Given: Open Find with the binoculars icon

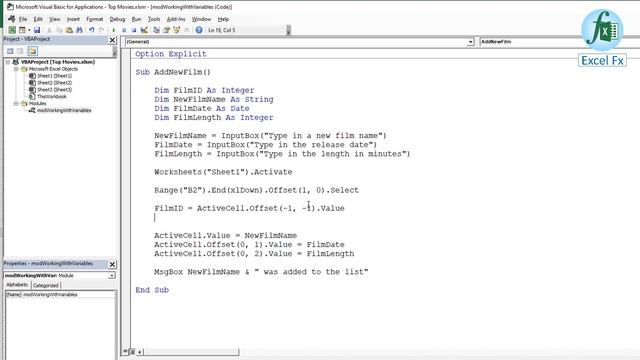Looking at the screenshot, I should point(79,30).
